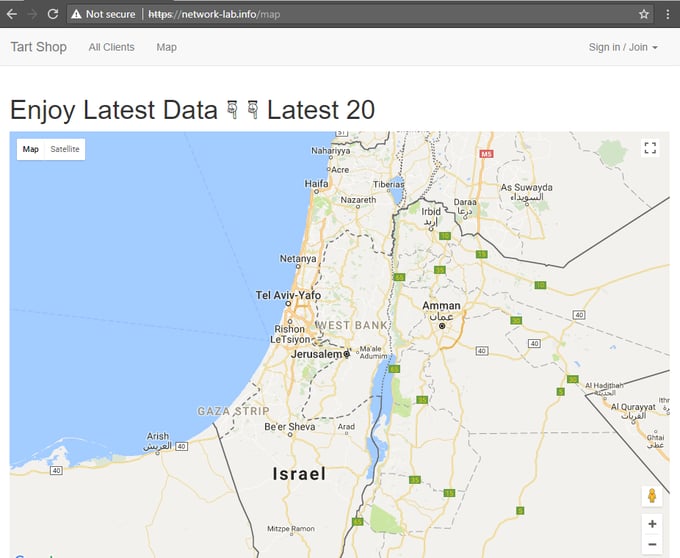This screenshot has width=680, height=558.
Task: Click the red M5 highway shield
Action: click(486, 154)
